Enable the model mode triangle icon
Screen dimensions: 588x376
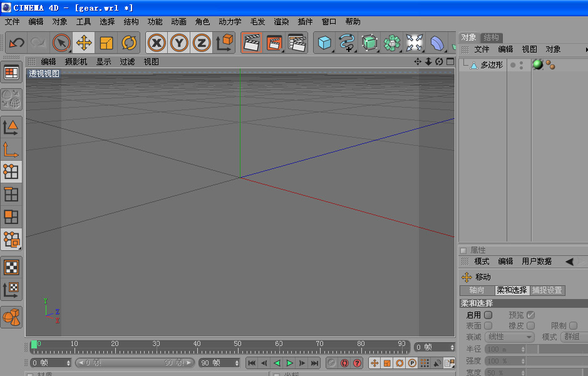click(x=11, y=128)
